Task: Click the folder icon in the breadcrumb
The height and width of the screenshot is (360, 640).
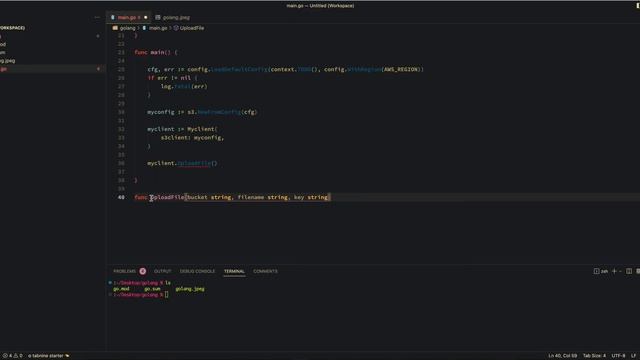Action: coord(115,28)
